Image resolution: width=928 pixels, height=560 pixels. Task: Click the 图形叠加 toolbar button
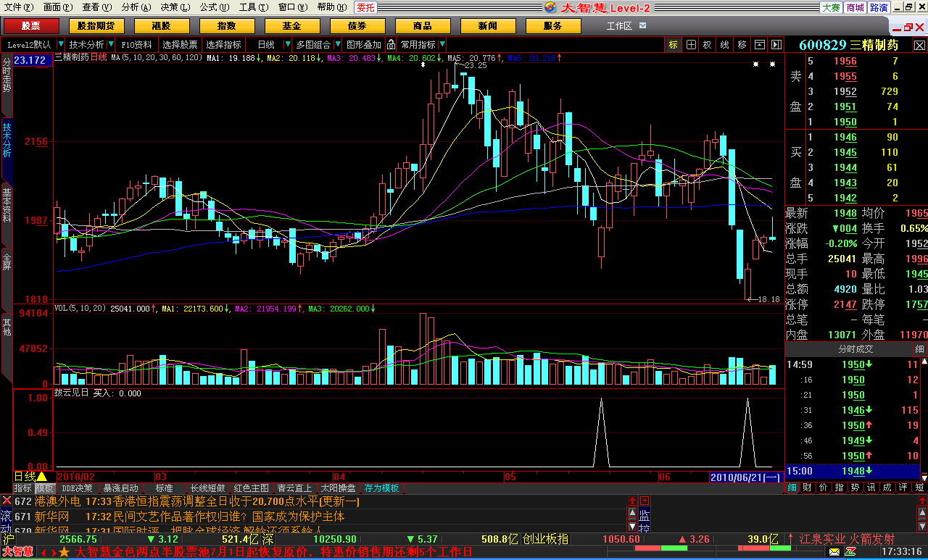364,45
